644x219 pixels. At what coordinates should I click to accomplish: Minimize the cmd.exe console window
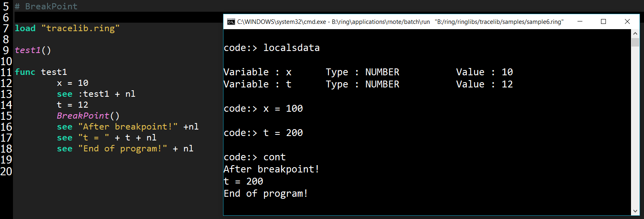(x=580, y=21)
